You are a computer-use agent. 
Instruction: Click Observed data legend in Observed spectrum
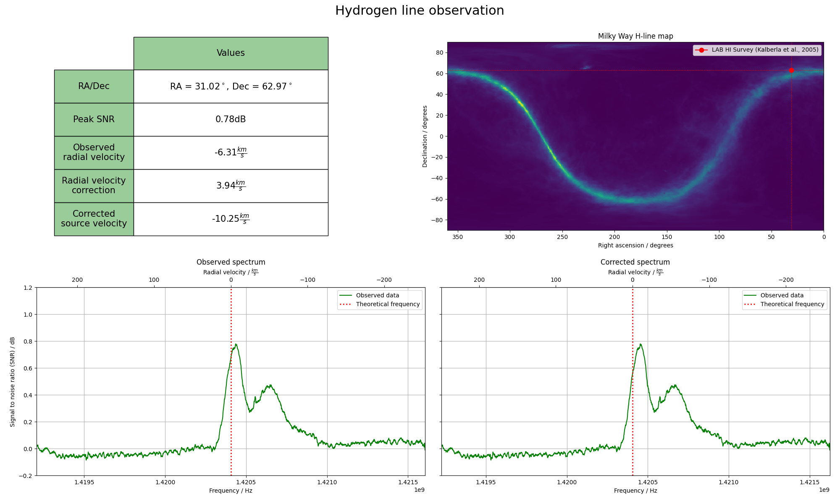[377, 295]
